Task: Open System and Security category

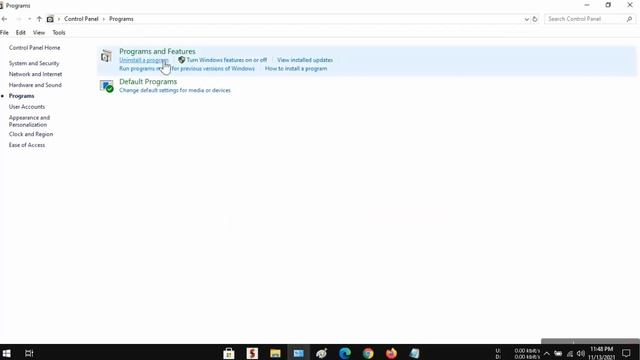Action: (x=34, y=63)
